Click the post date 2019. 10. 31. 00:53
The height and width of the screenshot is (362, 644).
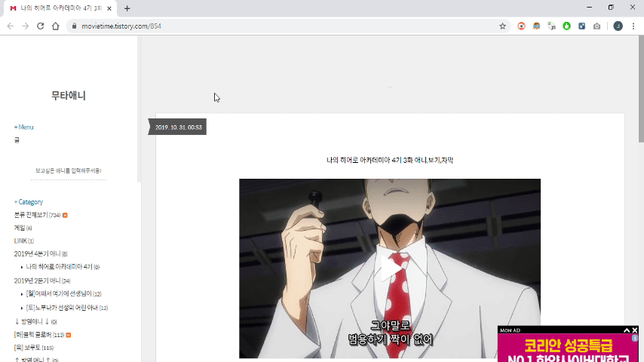[x=178, y=127]
